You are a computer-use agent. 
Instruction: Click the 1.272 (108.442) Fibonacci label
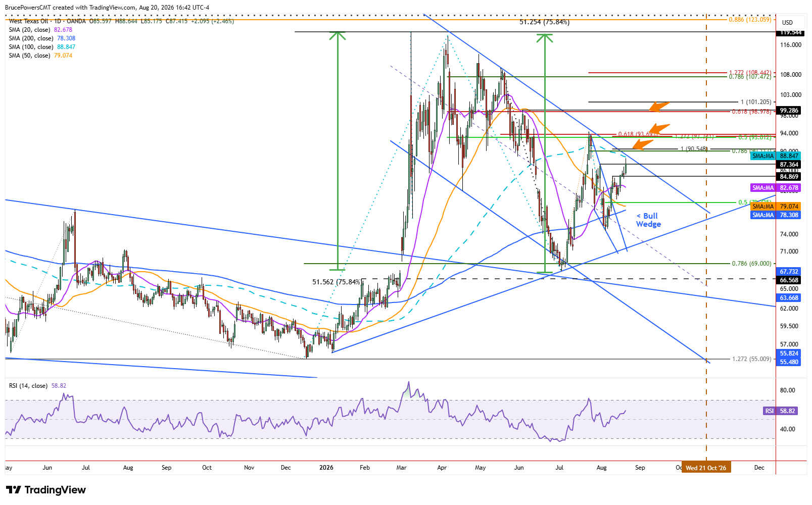(750, 73)
